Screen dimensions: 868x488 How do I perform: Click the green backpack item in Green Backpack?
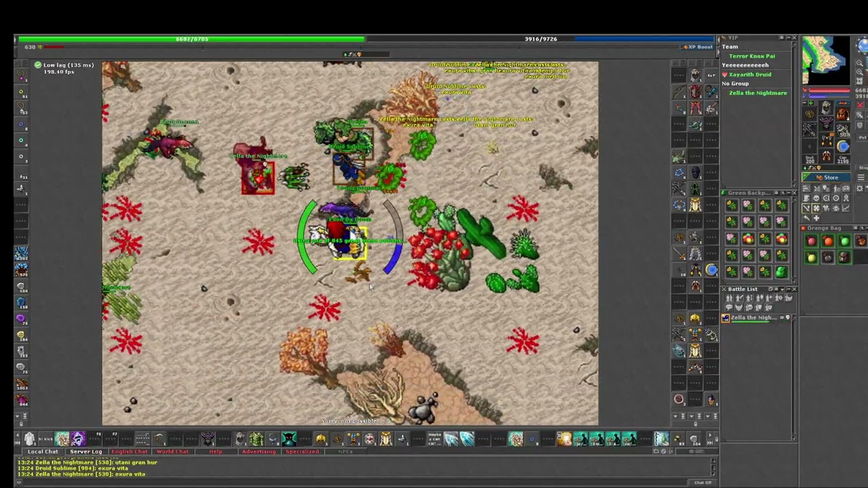pos(781,272)
